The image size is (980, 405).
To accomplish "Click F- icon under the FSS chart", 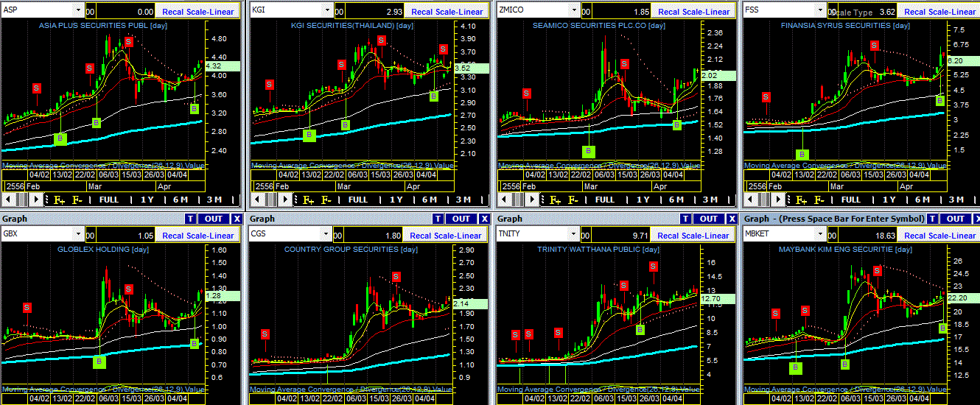I will pos(819,200).
